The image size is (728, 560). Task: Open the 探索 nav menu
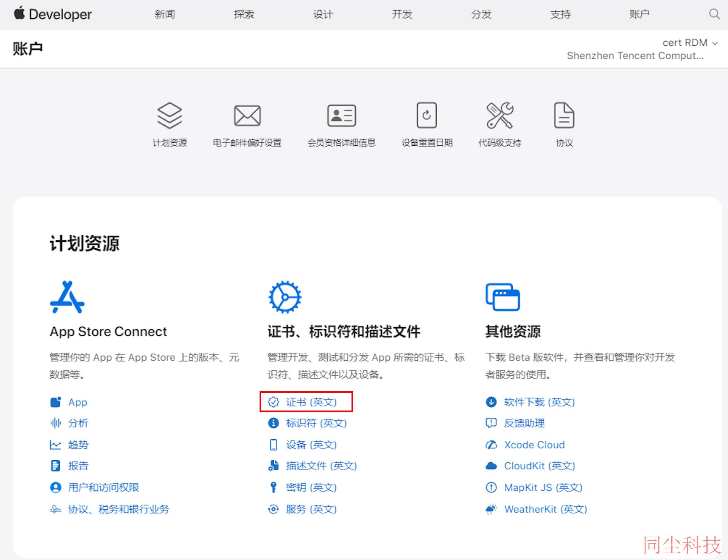(244, 14)
